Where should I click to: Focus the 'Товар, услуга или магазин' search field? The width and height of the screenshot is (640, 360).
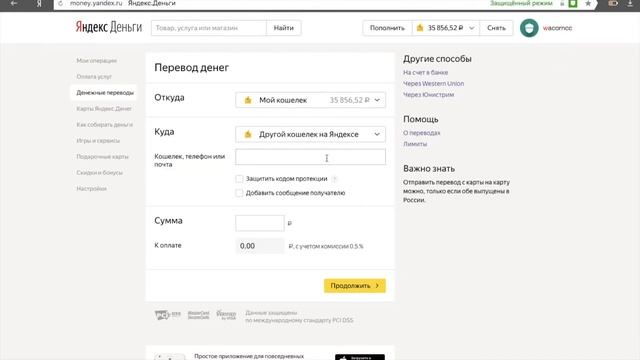[209, 28]
